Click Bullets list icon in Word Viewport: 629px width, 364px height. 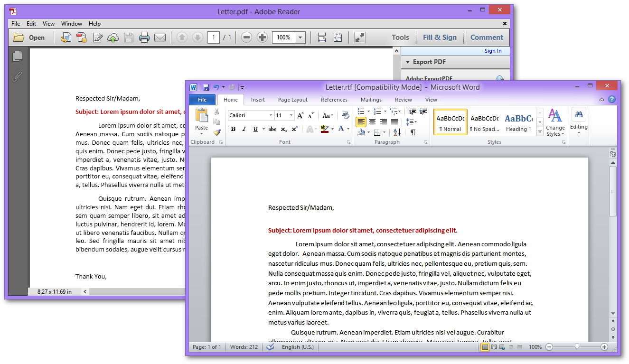pyautogui.click(x=361, y=112)
